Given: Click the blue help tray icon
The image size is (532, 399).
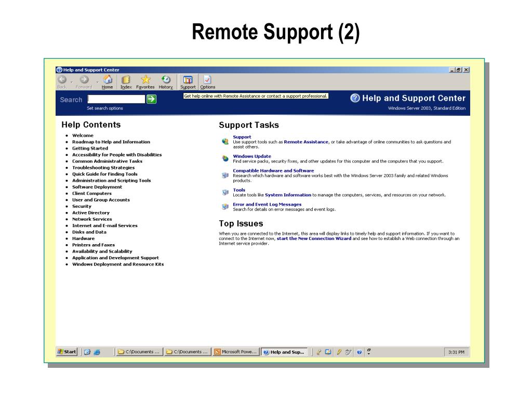Looking at the screenshot, I should point(359,352).
